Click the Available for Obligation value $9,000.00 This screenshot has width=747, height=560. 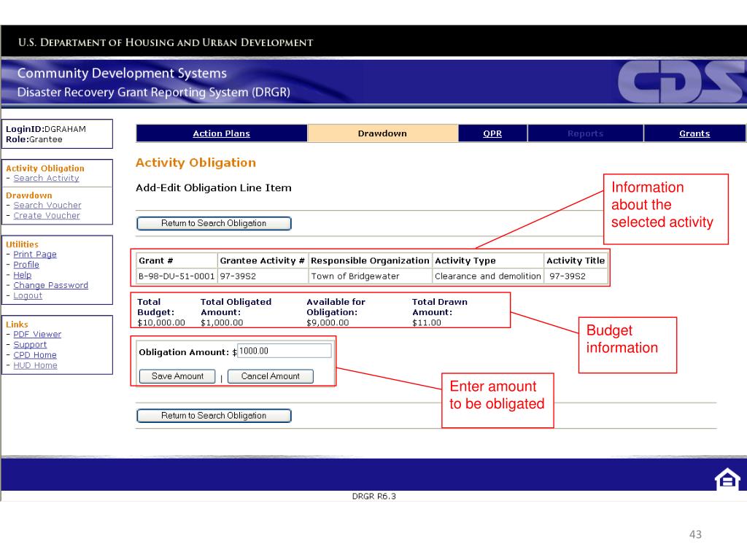tap(328, 323)
